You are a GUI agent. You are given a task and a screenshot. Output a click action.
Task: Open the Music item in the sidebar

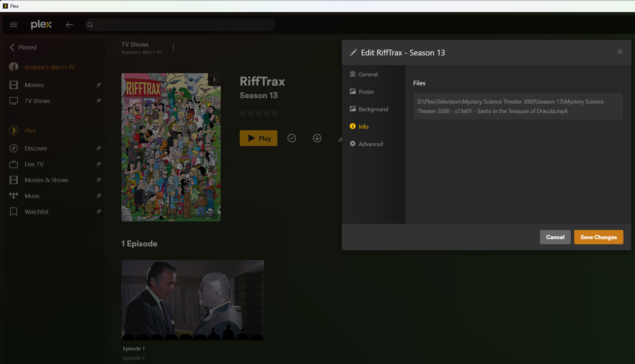32,196
